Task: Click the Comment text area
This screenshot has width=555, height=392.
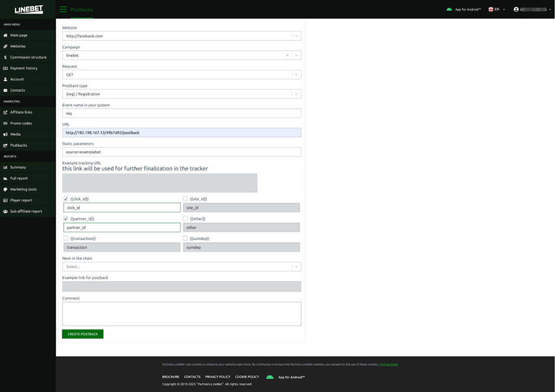Action: [x=182, y=314]
